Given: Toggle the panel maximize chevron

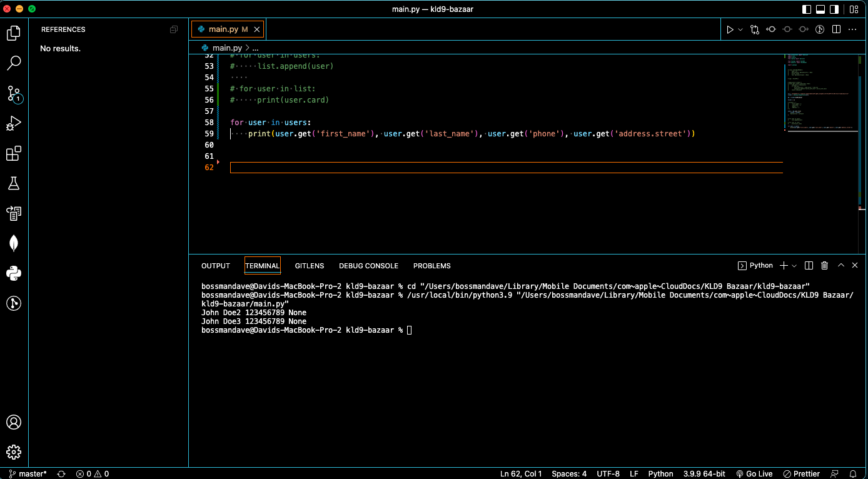Looking at the screenshot, I should [840, 265].
